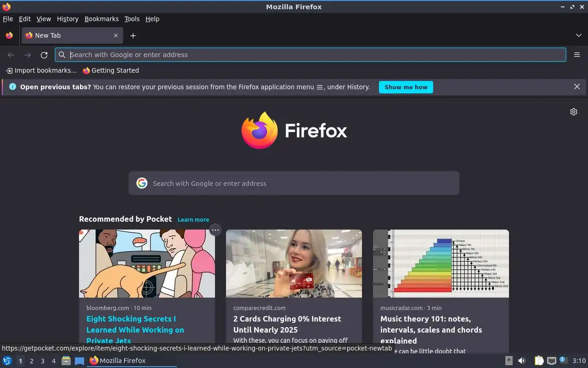Click the Recommended by Pocket heading
The height and width of the screenshot is (368, 588).
(125, 219)
